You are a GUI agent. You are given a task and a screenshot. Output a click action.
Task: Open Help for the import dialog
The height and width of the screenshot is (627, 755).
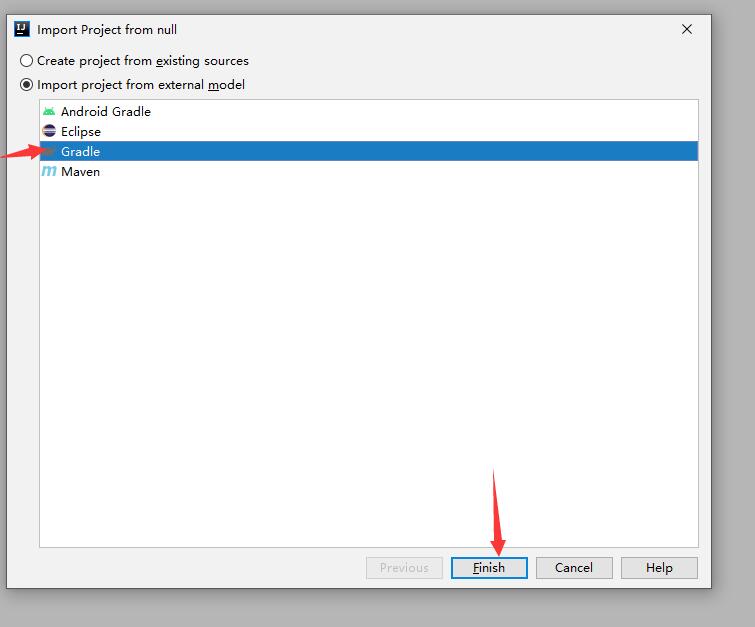(659, 568)
